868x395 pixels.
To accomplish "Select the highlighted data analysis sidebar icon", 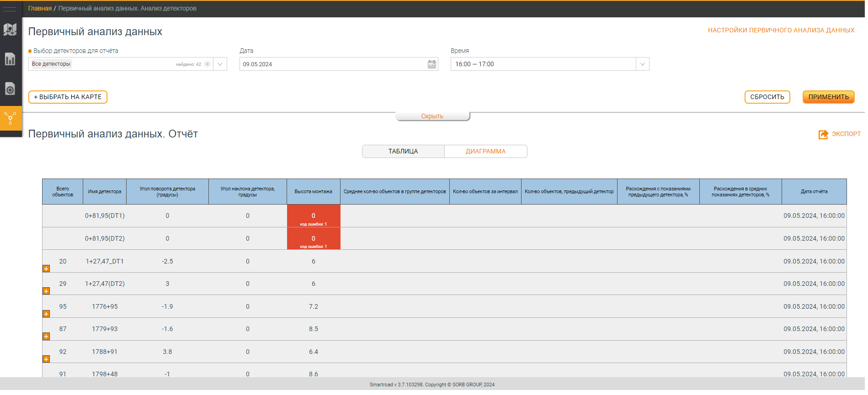I will point(11,119).
